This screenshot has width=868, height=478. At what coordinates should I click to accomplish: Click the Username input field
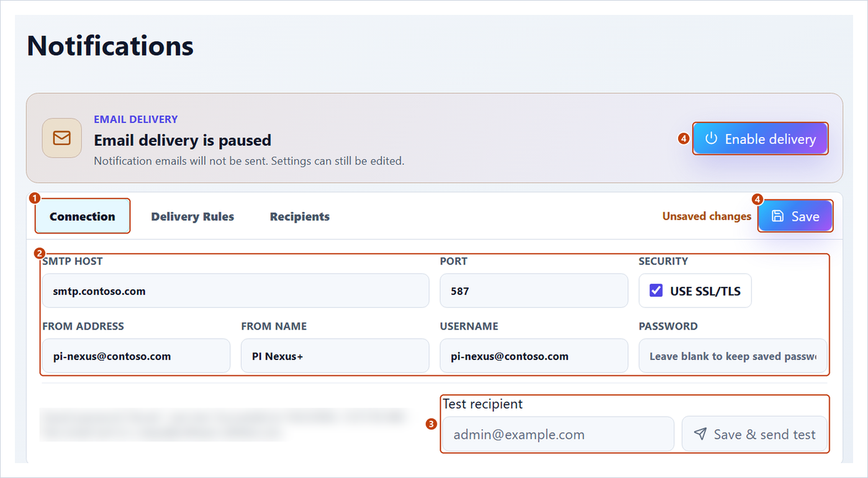(534, 356)
